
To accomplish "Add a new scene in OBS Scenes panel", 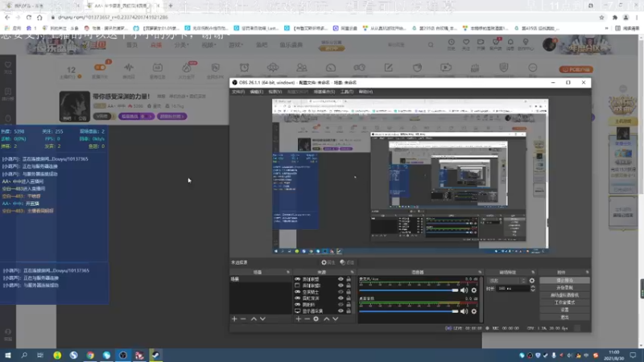I will (234, 319).
